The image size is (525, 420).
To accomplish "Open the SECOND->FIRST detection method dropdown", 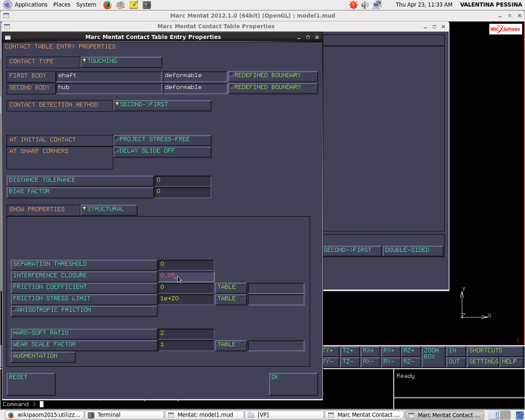I will pyautogui.click(x=162, y=105).
